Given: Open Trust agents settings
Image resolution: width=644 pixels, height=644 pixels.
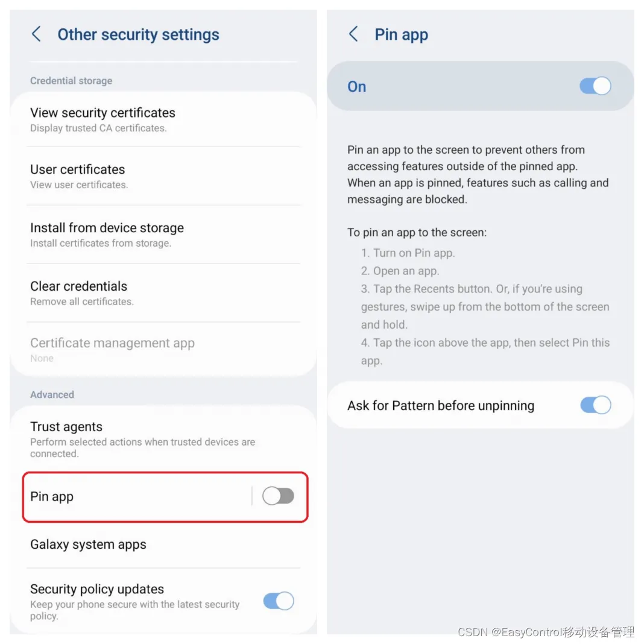Looking at the screenshot, I should [163, 439].
